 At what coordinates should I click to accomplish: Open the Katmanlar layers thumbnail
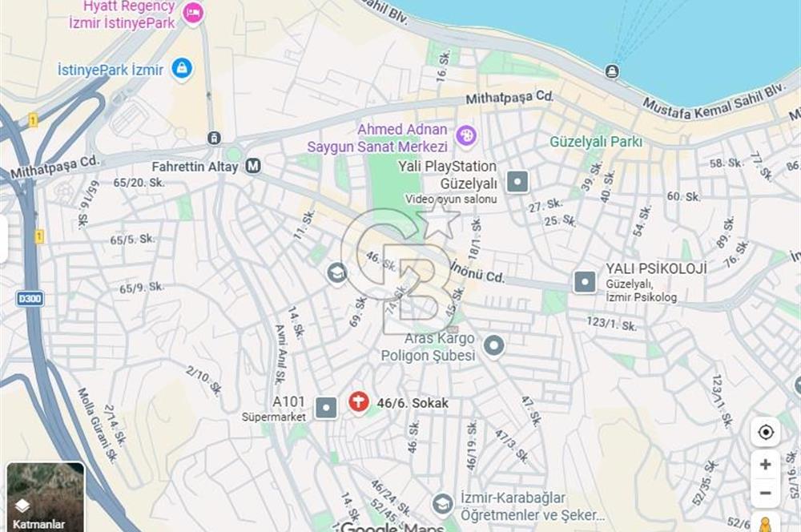coord(46,498)
